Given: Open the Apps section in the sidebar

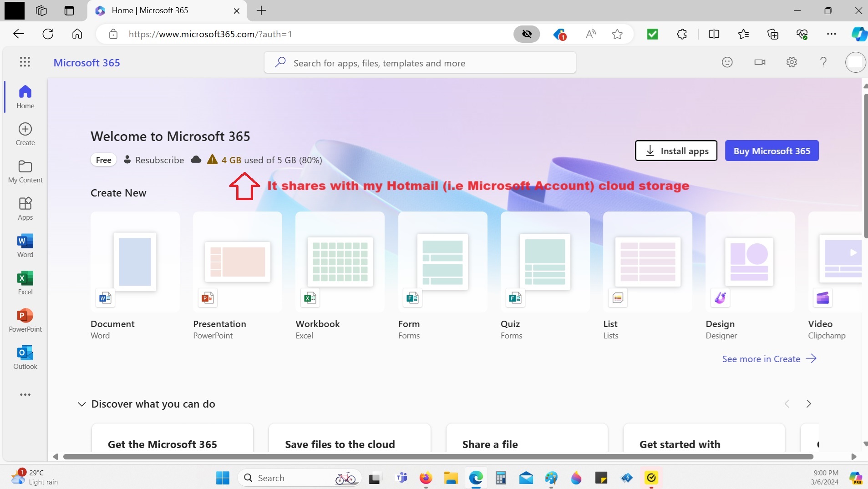Looking at the screenshot, I should pyautogui.click(x=25, y=208).
